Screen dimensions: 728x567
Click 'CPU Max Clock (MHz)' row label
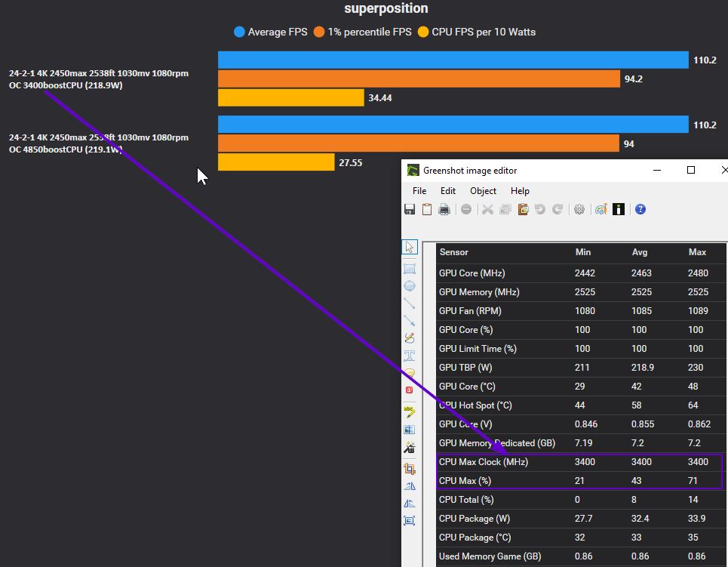[x=484, y=462]
